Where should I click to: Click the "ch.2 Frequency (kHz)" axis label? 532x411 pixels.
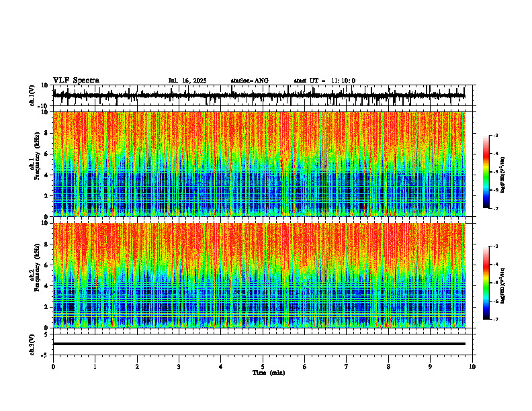click(x=36, y=267)
